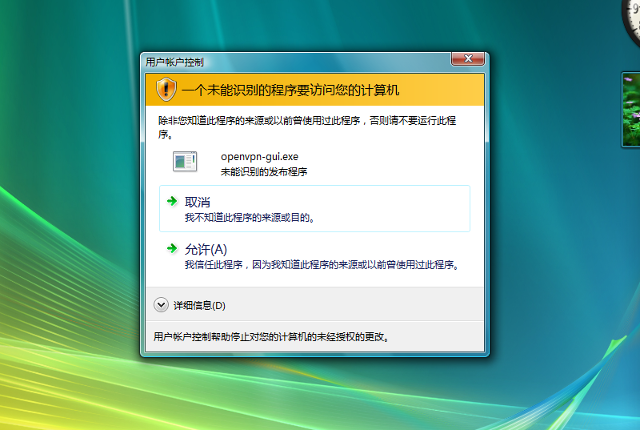The height and width of the screenshot is (430, 640).
Task: Click the 用户帐户控制 window title
Action: click(x=174, y=62)
